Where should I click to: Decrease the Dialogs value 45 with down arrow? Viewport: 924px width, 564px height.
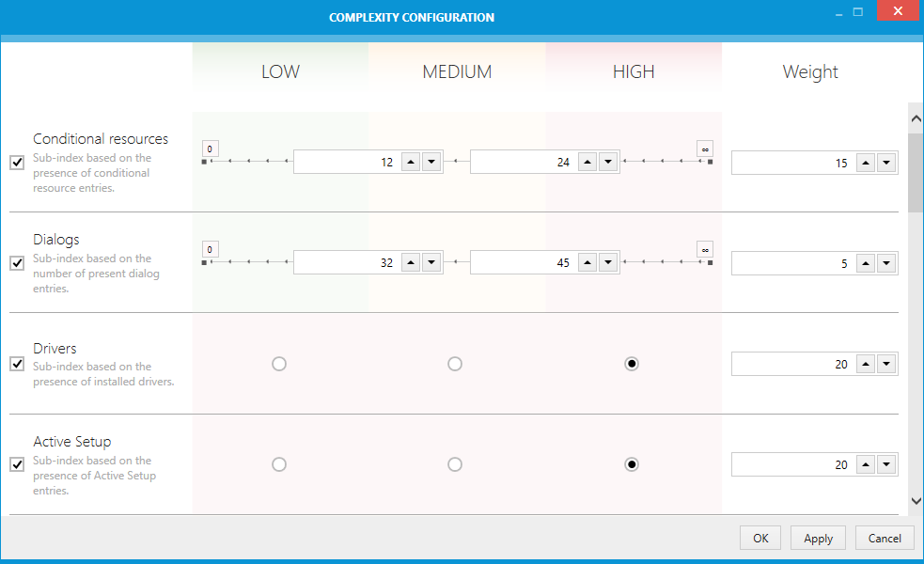click(608, 262)
